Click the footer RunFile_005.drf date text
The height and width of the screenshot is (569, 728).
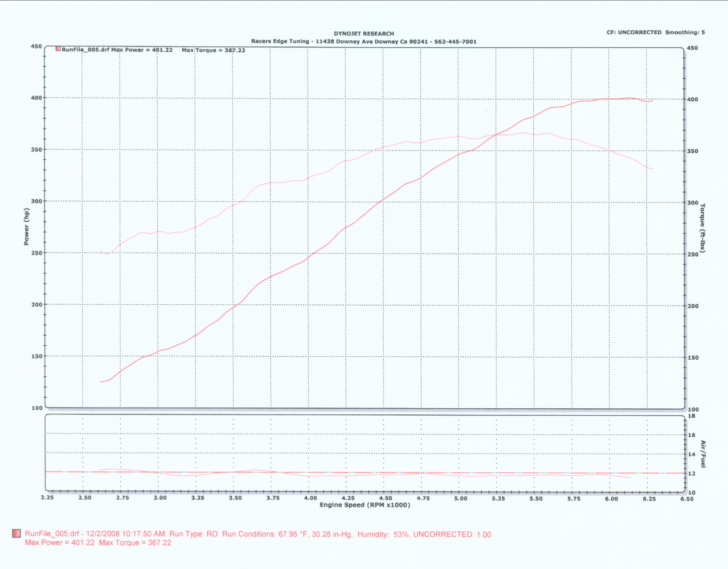[95, 534]
